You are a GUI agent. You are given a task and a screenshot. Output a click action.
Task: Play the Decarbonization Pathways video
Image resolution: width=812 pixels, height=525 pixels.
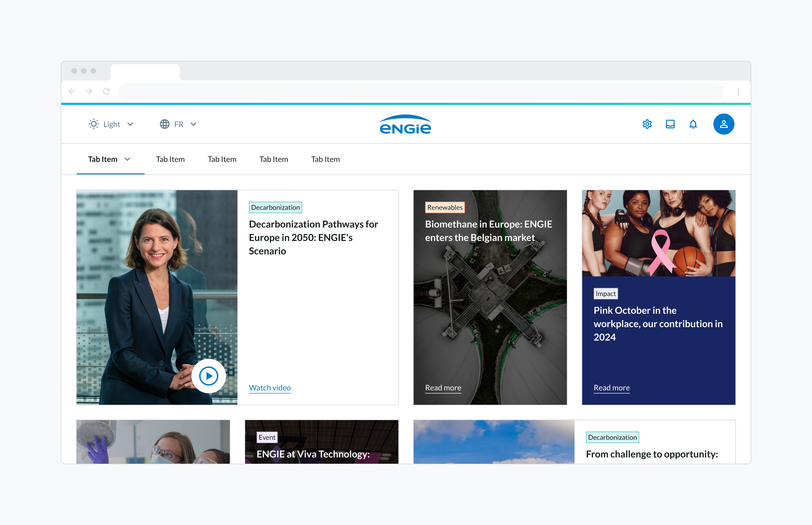pos(209,376)
